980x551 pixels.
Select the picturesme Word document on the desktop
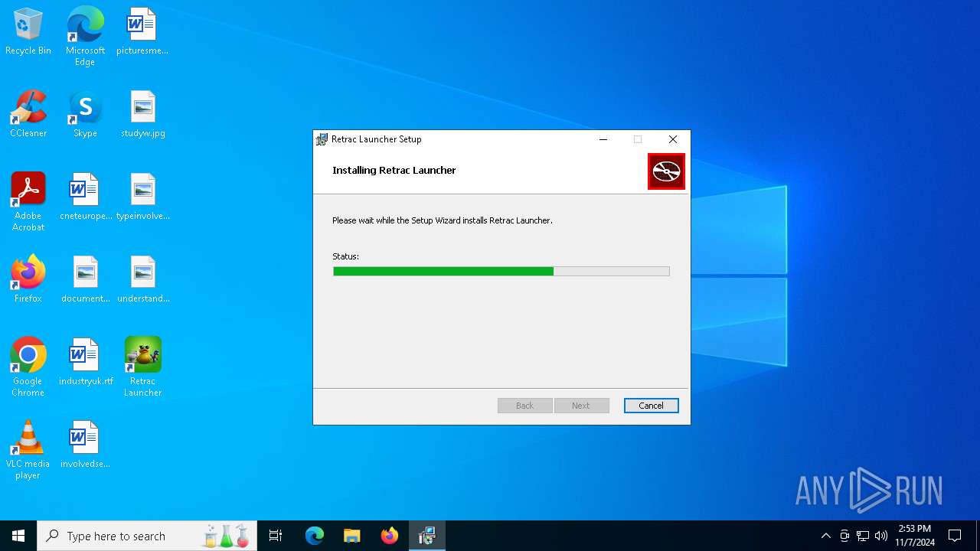pyautogui.click(x=142, y=32)
